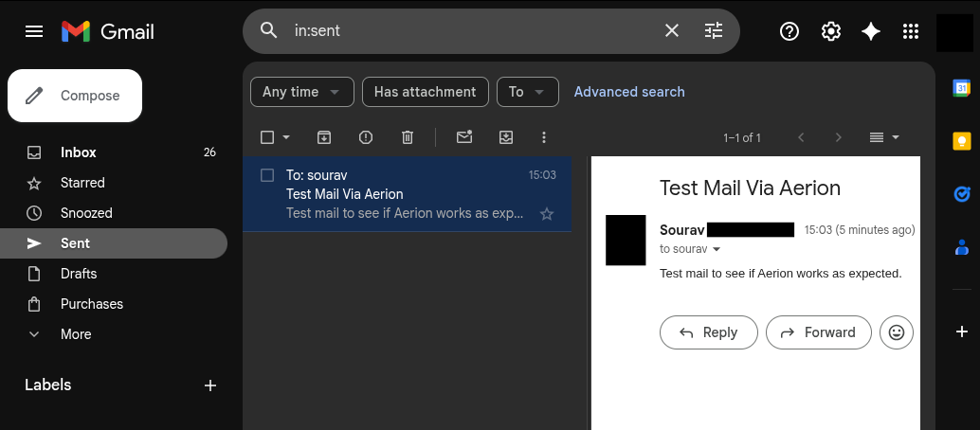Click the 1–1 of 1 page counter
The width and height of the screenshot is (980, 430).
(x=742, y=138)
